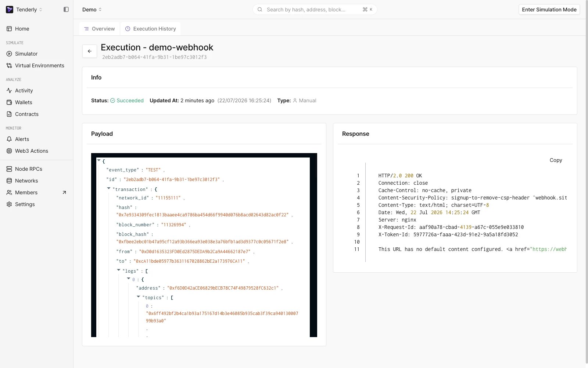This screenshot has width=588, height=368.
Task: Click the https://webh link in response
Action: (x=549, y=249)
